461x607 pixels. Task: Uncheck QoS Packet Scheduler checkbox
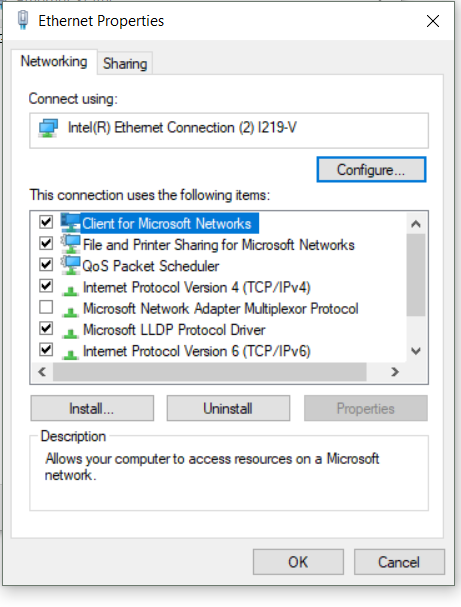click(46, 265)
